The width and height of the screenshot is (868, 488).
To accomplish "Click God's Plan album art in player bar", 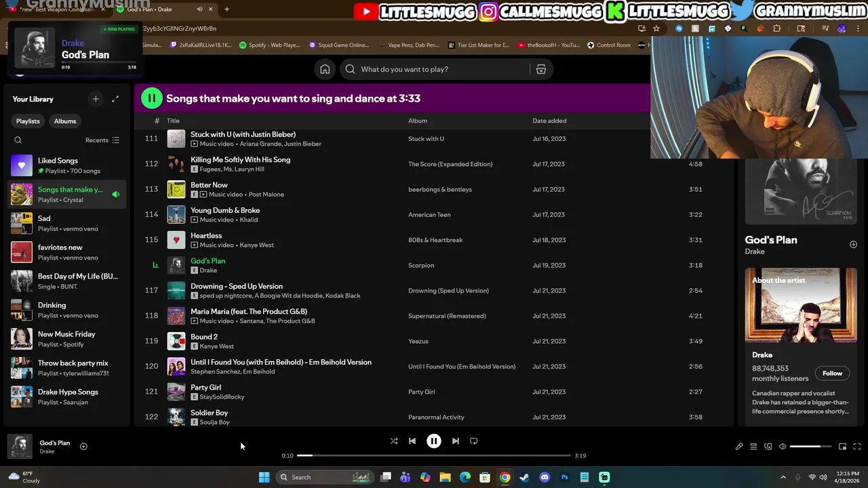I will click(x=20, y=446).
